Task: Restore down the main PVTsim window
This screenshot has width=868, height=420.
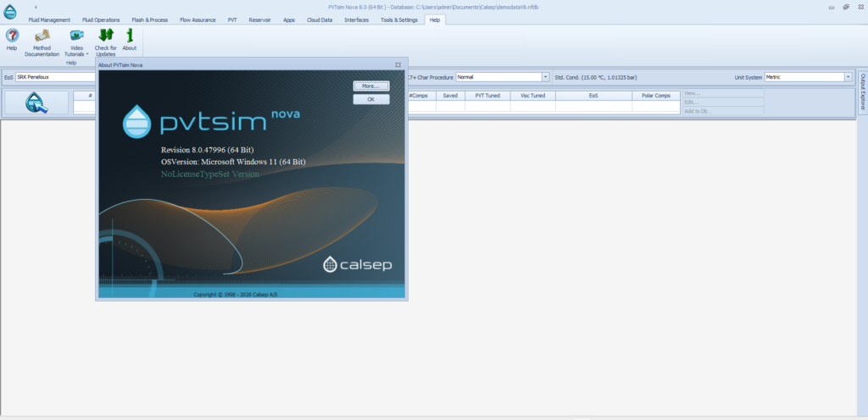Action: 846,7
